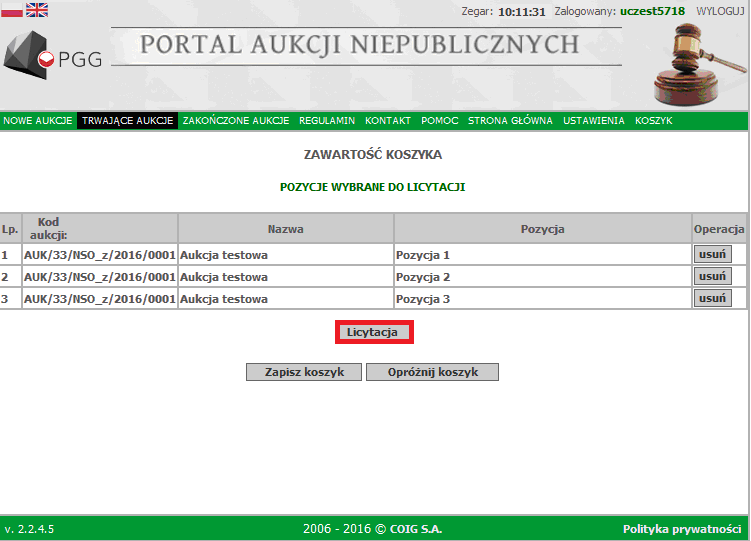Click PORTAL AUKCJI NIEPUBLICZNYCH banner title
Image resolution: width=751 pixels, height=541 pixels.
pyautogui.click(x=360, y=45)
